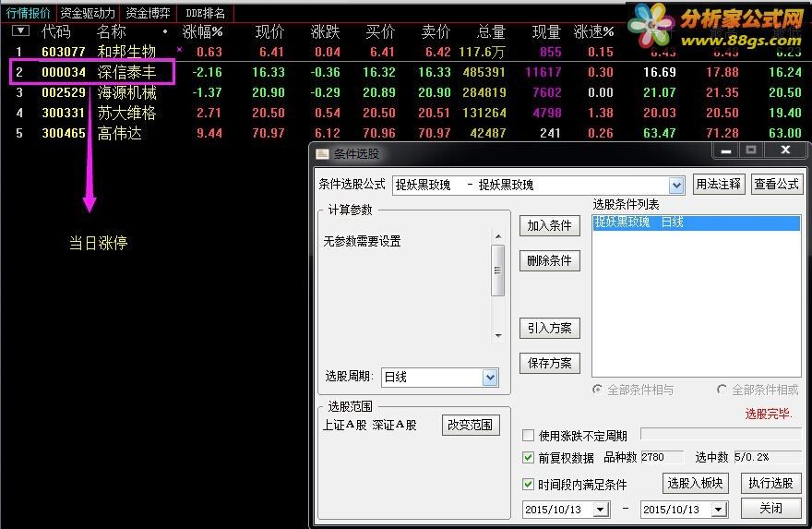Screen dimensions: 812x529
Task: Click the 查看公式 button
Action: click(x=777, y=184)
